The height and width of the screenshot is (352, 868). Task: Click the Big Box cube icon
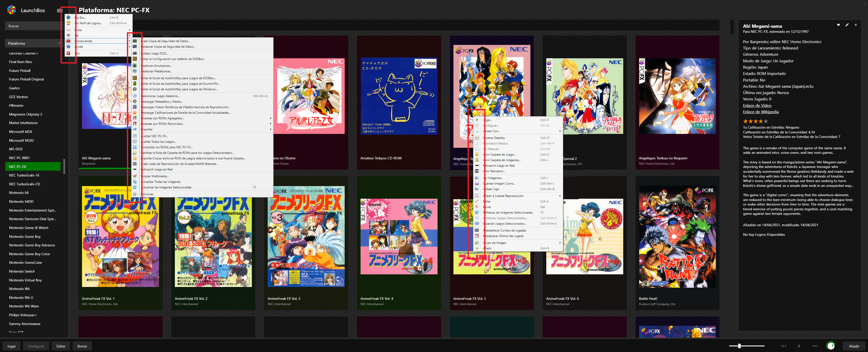(68, 17)
